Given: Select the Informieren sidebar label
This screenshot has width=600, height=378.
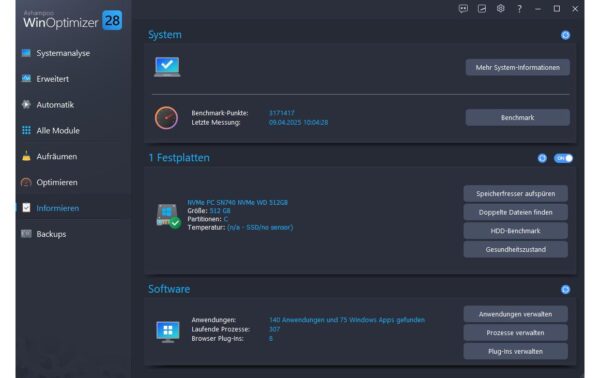Looking at the screenshot, I should click(58, 208).
